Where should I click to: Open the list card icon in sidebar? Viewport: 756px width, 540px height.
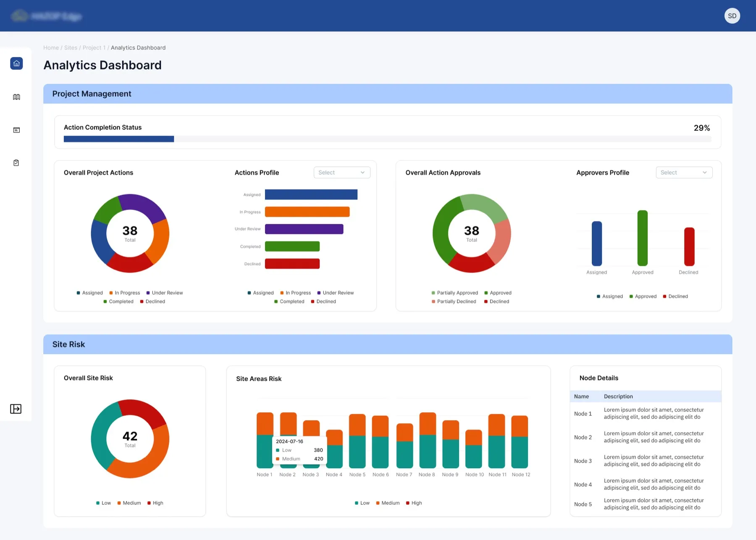[16, 130]
